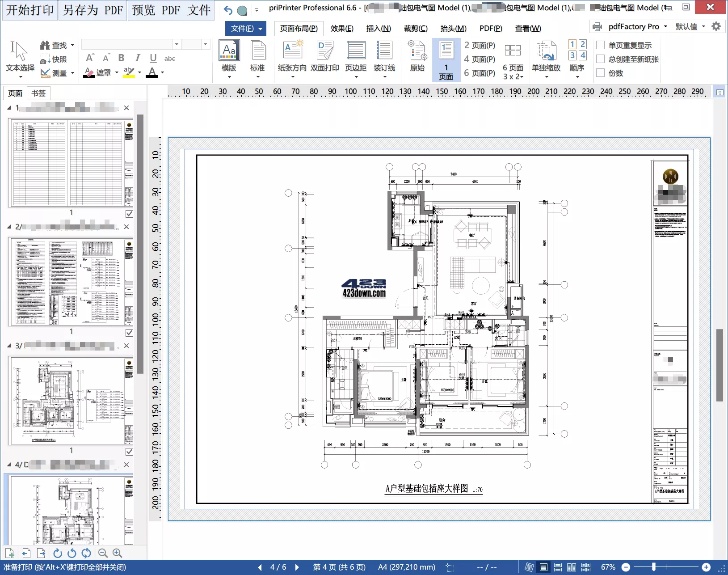The height and width of the screenshot is (575, 728).
Task: Select the 原始 original layout icon
Action: 417,51
